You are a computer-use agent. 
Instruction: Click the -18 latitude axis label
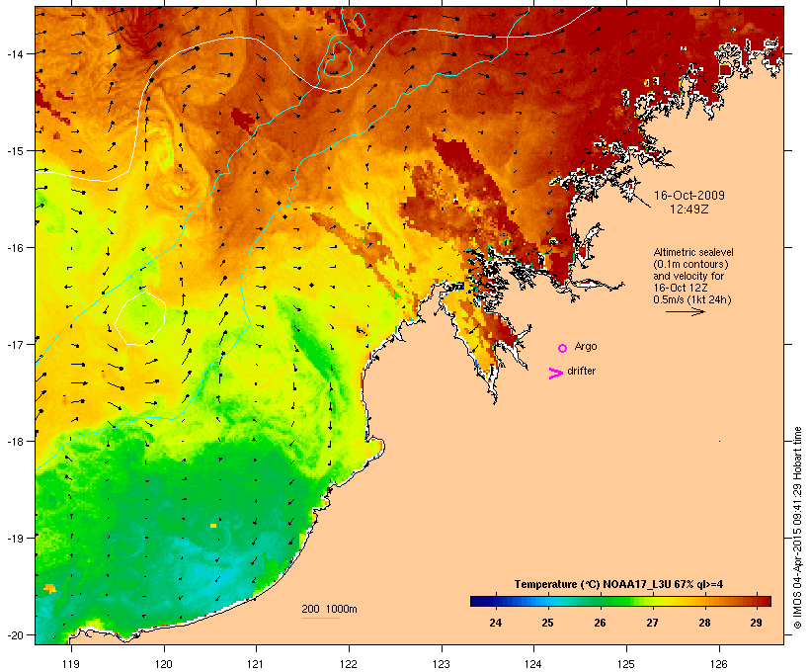coord(14,441)
